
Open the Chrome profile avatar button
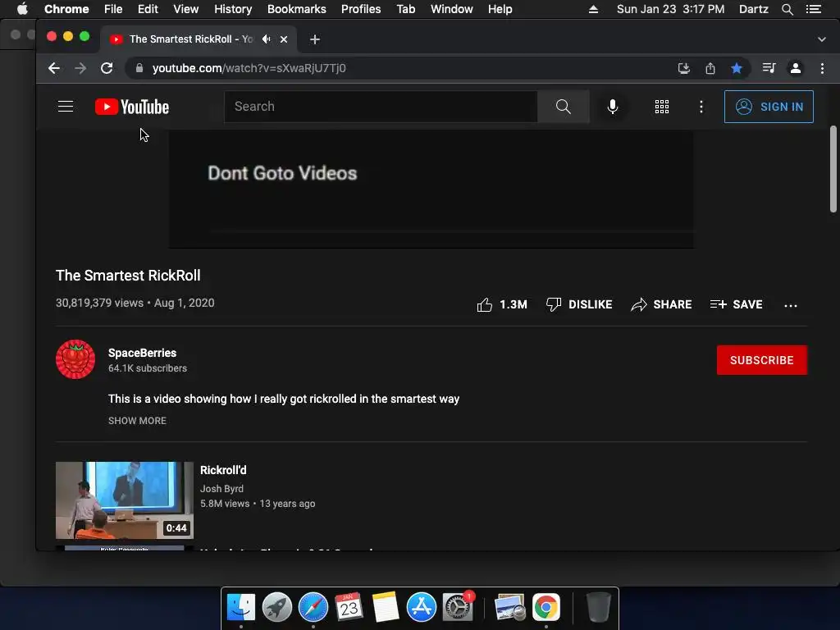796,68
